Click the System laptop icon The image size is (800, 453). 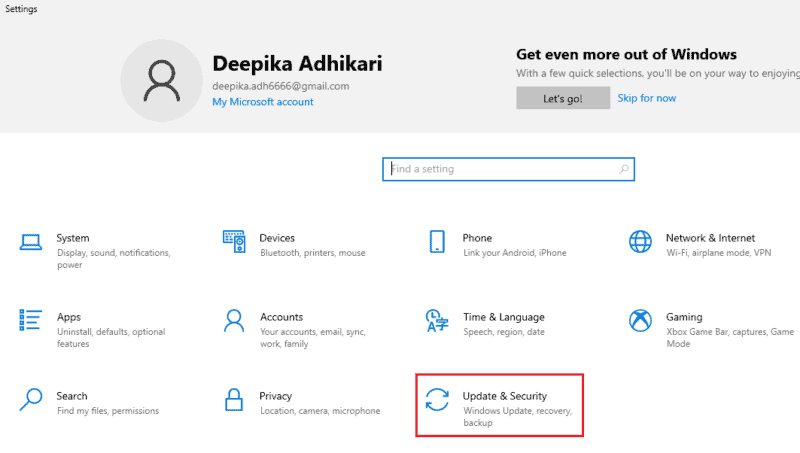point(31,242)
